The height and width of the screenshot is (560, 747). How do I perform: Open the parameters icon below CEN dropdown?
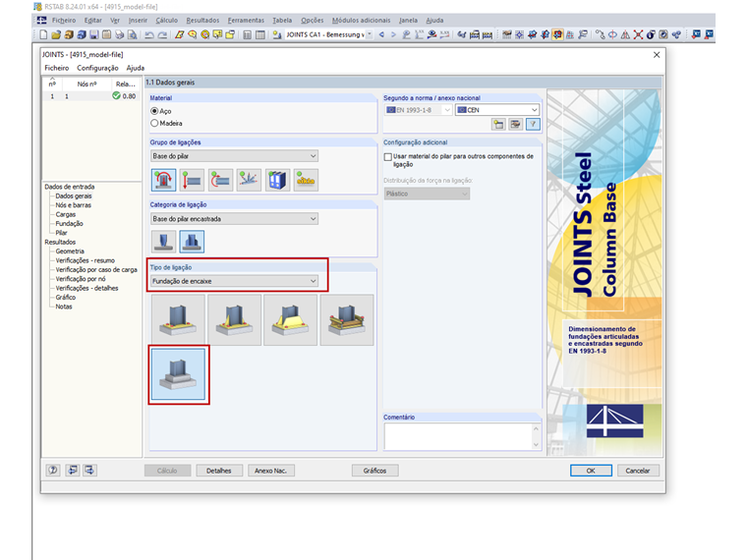515,125
